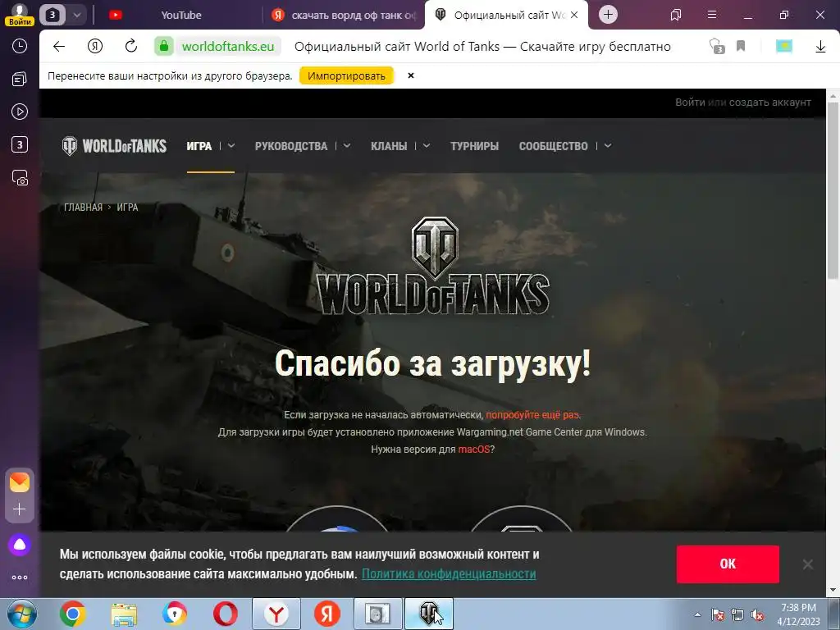Close the Официальный сайт tab

574,15
